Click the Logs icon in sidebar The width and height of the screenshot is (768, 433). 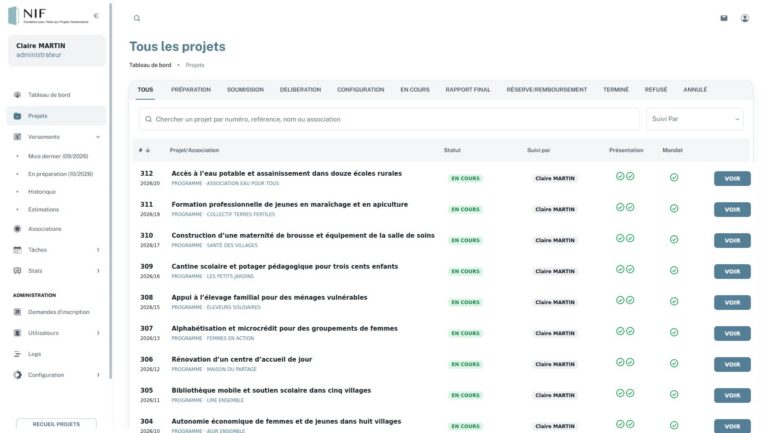pyautogui.click(x=17, y=354)
